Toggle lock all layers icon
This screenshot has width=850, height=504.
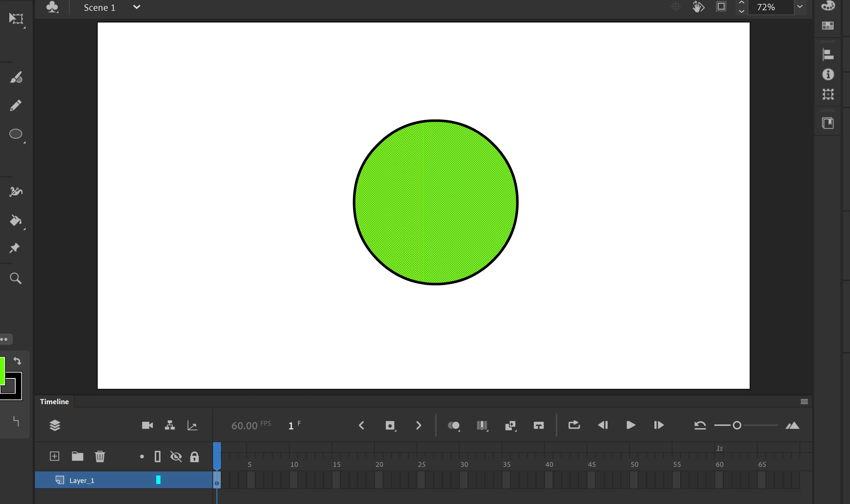tap(194, 457)
